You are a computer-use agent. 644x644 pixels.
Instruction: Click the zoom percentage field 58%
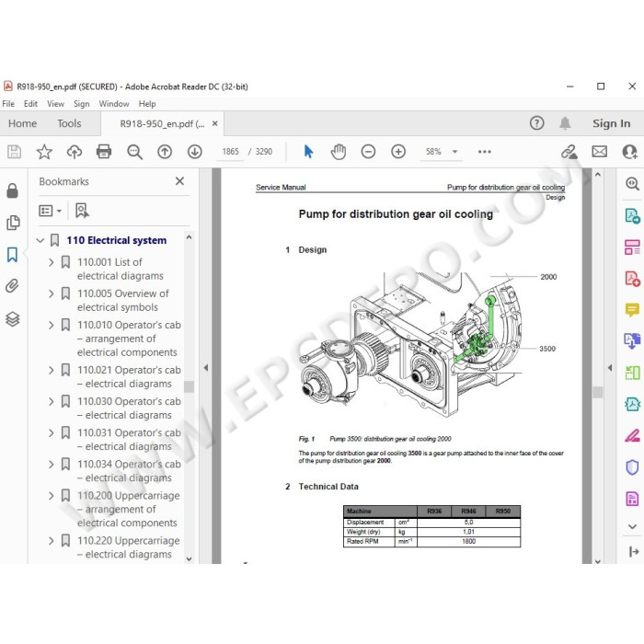tap(433, 152)
